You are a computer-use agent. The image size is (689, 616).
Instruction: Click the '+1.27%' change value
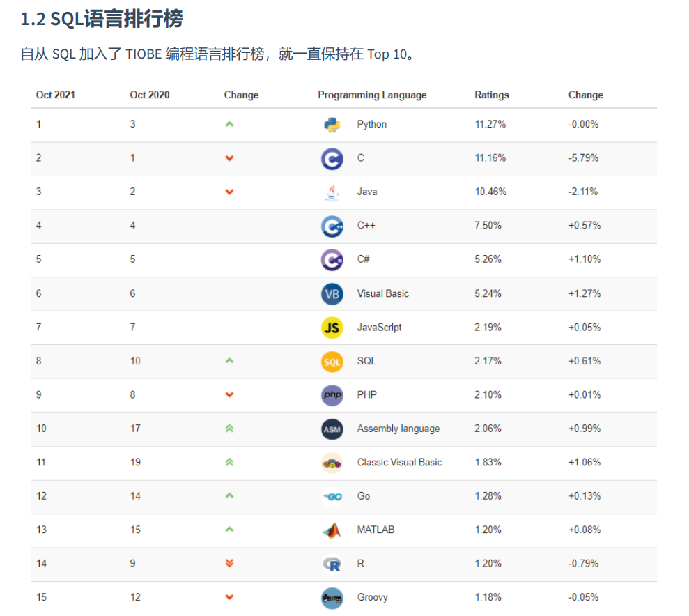pyautogui.click(x=585, y=293)
